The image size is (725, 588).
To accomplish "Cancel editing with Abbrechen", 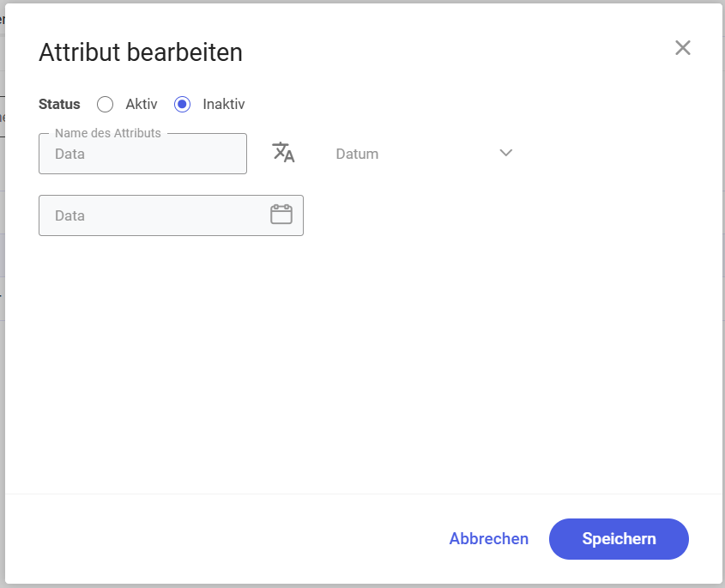I will tap(489, 539).
